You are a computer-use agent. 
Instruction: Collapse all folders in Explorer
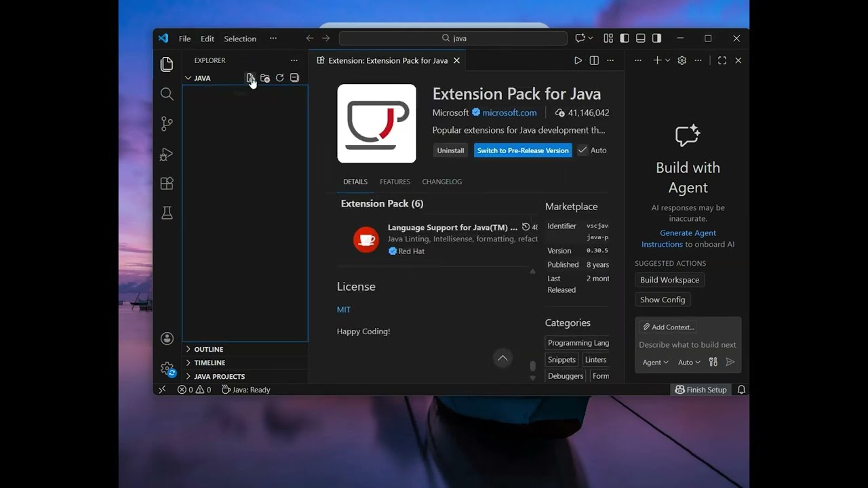point(294,78)
